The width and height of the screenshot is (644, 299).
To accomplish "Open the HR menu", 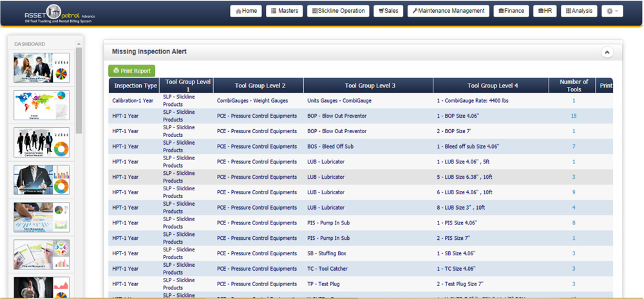I will (544, 11).
